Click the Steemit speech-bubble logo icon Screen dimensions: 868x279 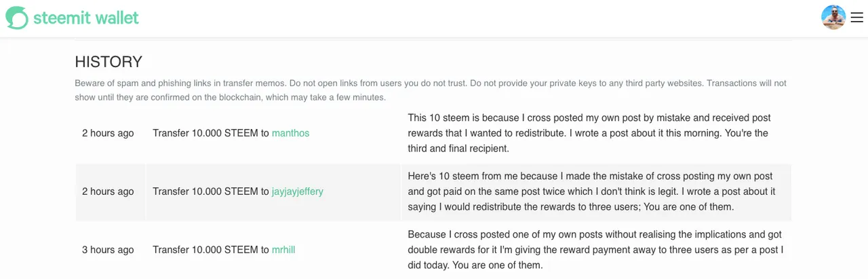point(17,18)
